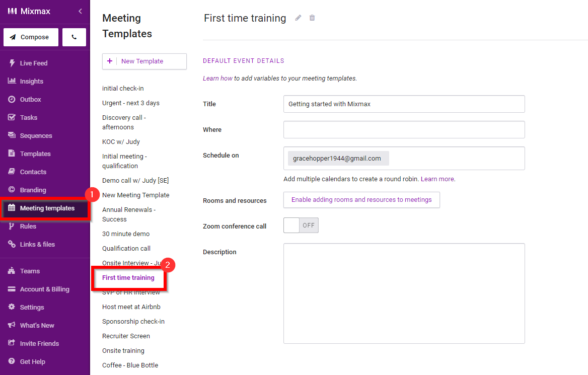Open Insights bar chart icon
588x375 pixels.
pos(12,81)
